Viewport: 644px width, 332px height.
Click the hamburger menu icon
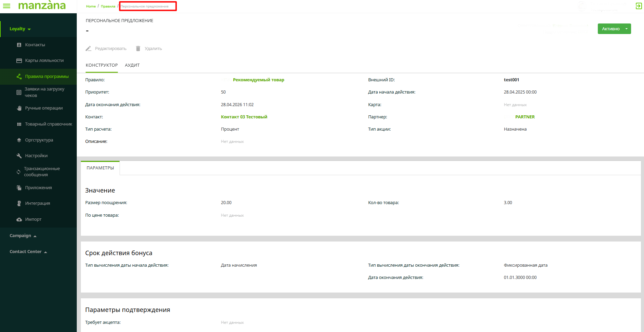[6, 6]
